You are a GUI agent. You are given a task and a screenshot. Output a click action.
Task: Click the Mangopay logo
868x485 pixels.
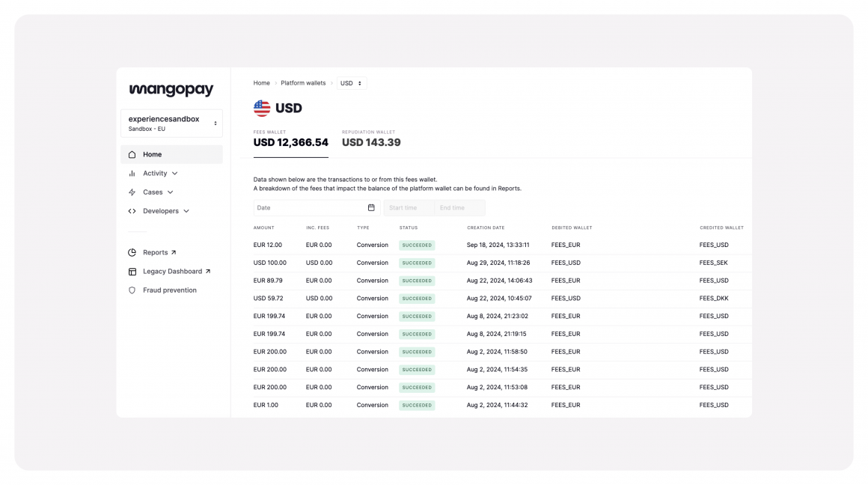pyautogui.click(x=171, y=90)
